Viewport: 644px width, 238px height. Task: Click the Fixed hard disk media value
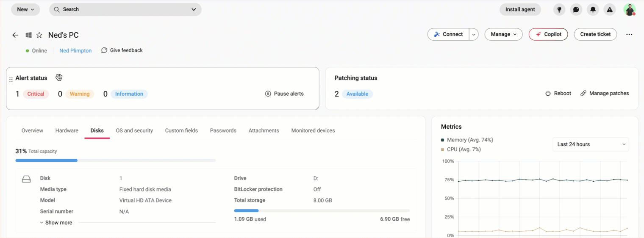(x=145, y=189)
